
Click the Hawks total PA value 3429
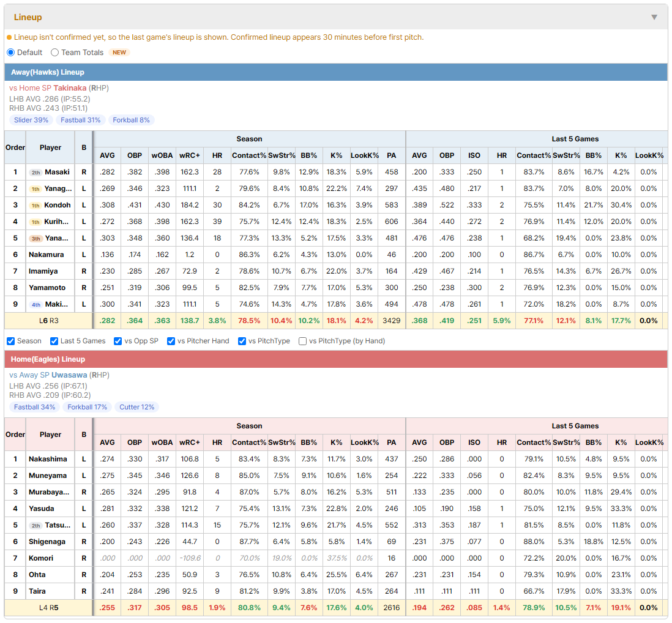pyautogui.click(x=391, y=321)
